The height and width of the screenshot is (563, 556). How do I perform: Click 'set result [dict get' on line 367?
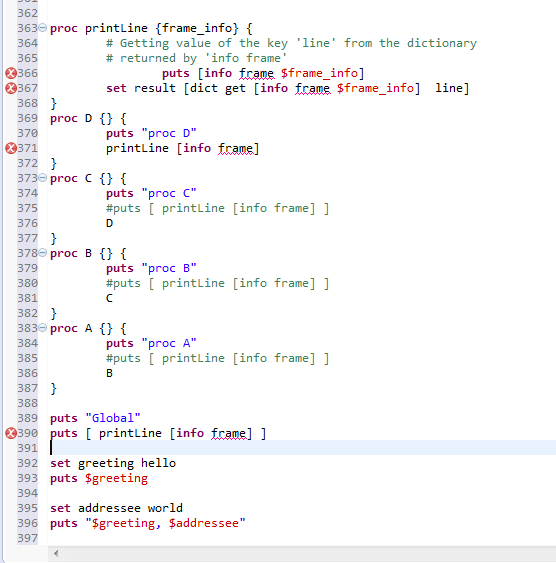(x=176, y=88)
